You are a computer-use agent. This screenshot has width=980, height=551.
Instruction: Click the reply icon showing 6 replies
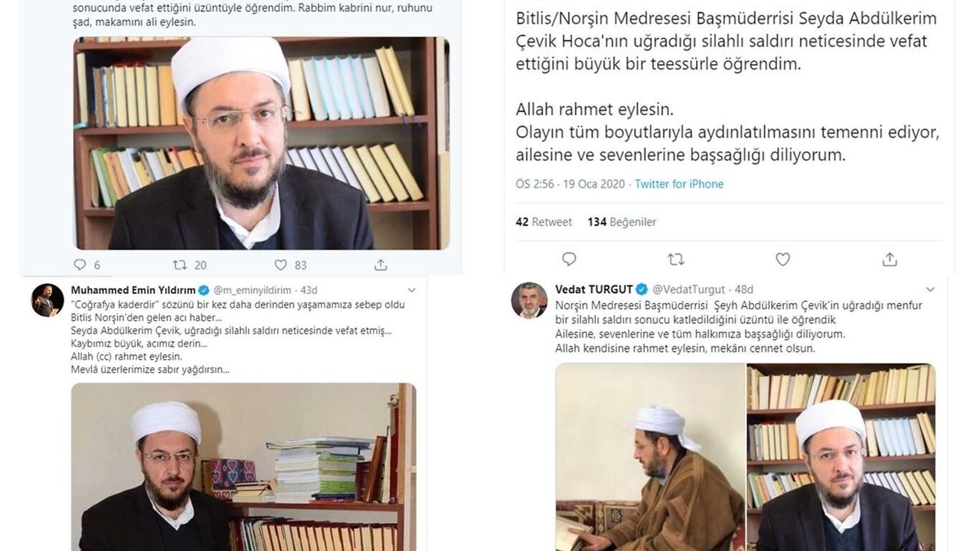point(80,265)
